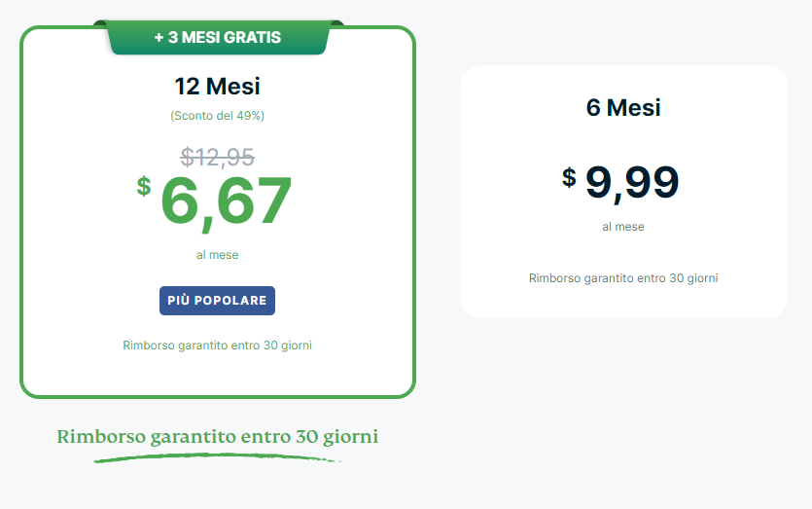Click the green border of the 12 Mesi card
The width and height of the screenshot is (812, 509).
(x=21, y=214)
